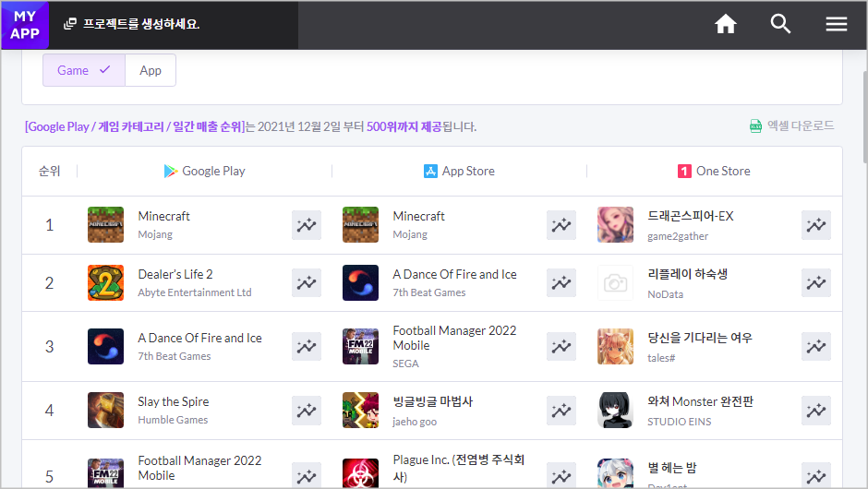Show trend chart for Slay the Spire

[307, 411]
